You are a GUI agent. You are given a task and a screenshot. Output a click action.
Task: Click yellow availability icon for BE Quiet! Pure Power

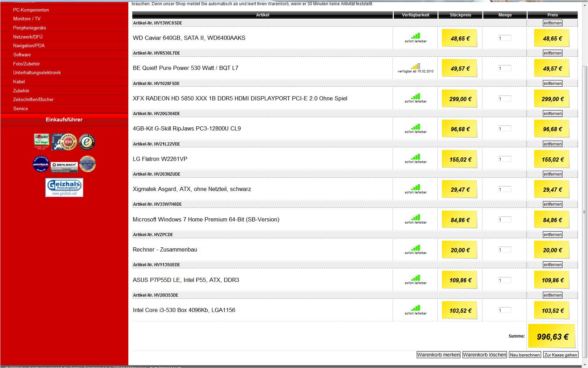coord(416,66)
